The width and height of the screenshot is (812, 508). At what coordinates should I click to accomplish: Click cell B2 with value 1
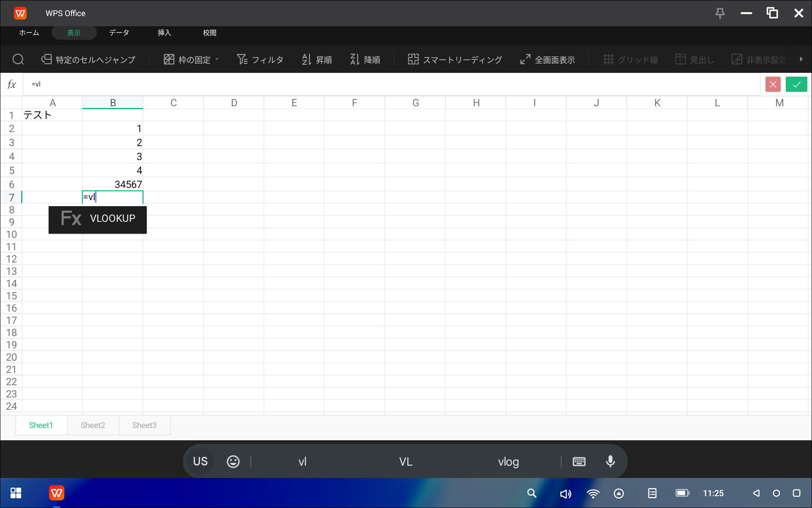[x=112, y=128]
